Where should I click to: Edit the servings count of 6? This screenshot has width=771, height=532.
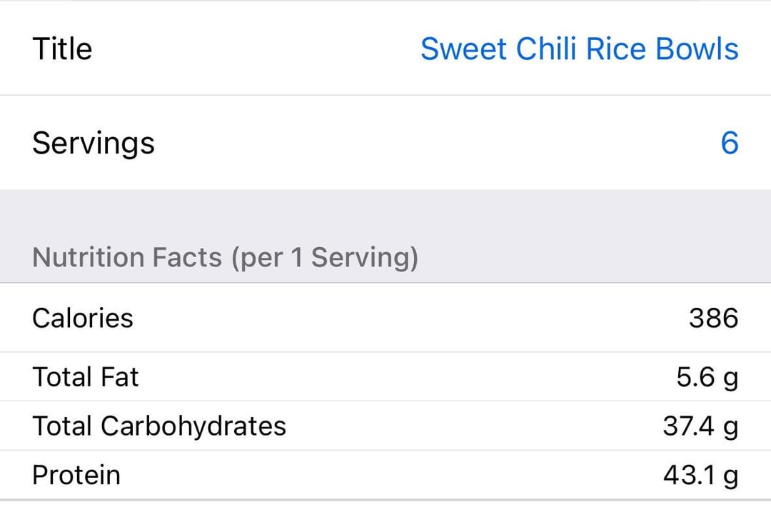coord(729,143)
